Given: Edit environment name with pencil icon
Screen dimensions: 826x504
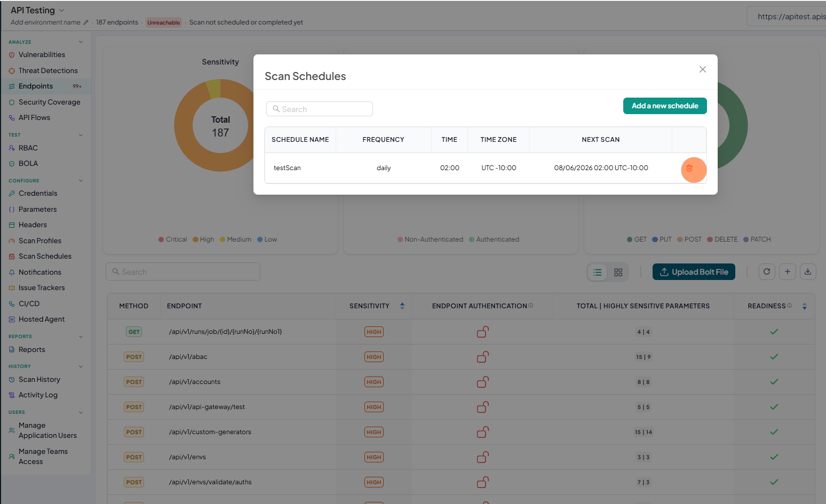Looking at the screenshot, I should [x=85, y=22].
